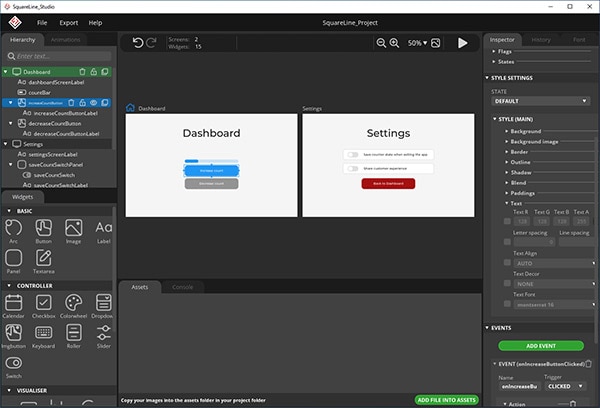
Task: Open the Export menu
Action: [x=68, y=23]
